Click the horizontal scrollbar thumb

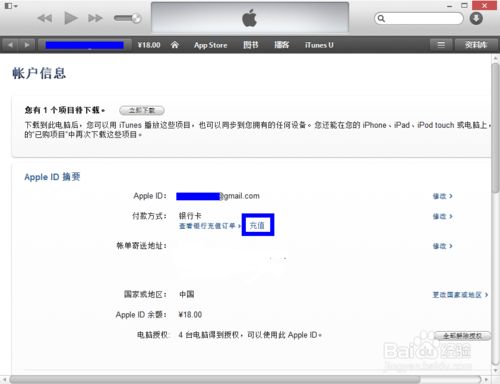[215, 379]
